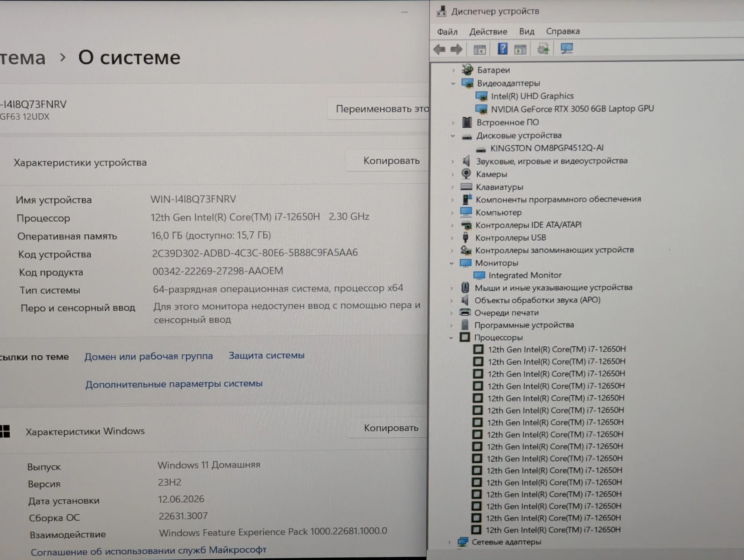The image size is (744, 560).
Task: Collapse the Мониторы node
Action: pyautogui.click(x=452, y=263)
